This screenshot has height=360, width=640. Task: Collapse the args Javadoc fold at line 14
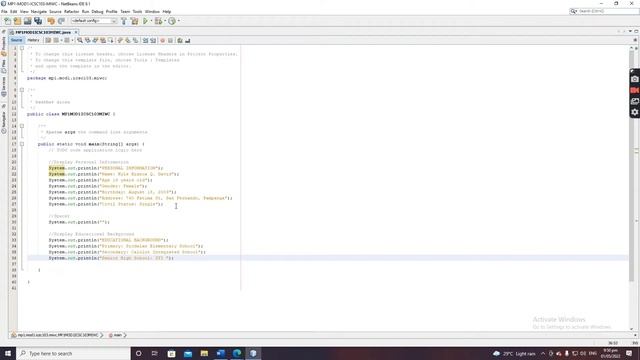(x=22, y=126)
